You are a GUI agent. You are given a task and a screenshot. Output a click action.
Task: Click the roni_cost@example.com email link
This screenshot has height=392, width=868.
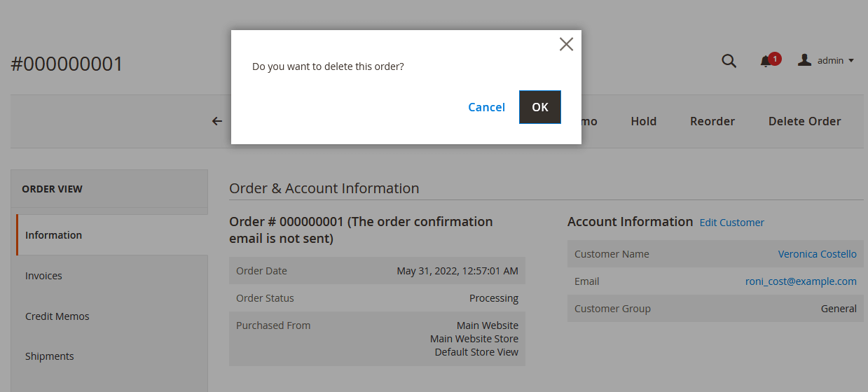801,281
